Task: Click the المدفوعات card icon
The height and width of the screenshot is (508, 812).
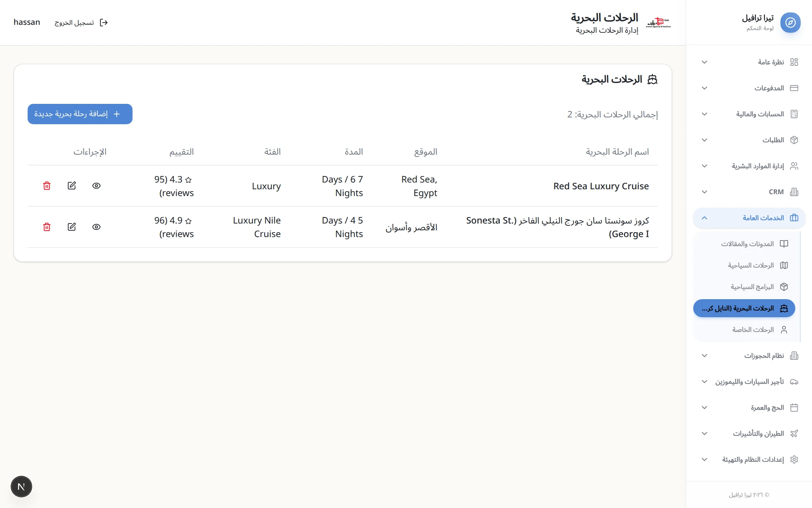Action: (794, 88)
